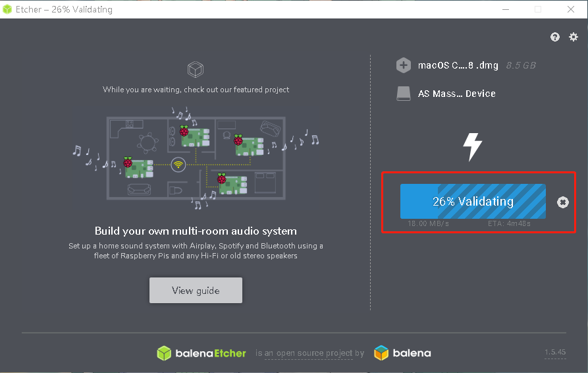588x373 pixels.
Task: Click the drive icon beside AS Mass Device
Action: click(x=404, y=94)
